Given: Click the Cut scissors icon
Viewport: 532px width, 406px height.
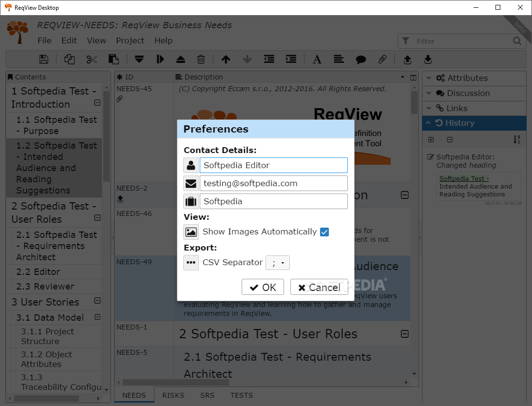Looking at the screenshot, I should click(92, 59).
